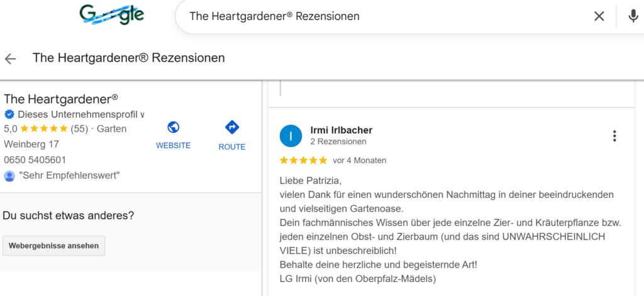Click address 'Weinberg 17'
Screen dimensions: 644x296
[31, 144]
